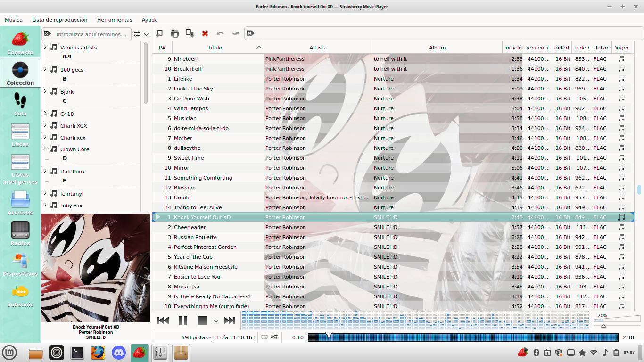Viewport: 644px width, 362px height.
Task: Expand the Clown Core artist node
Action: point(45,149)
